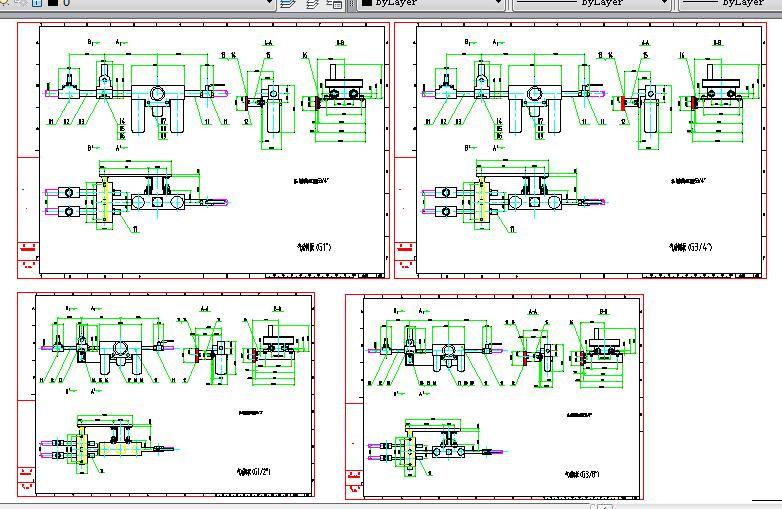Select the red stamp block in top-right sheet

point(405,248)
